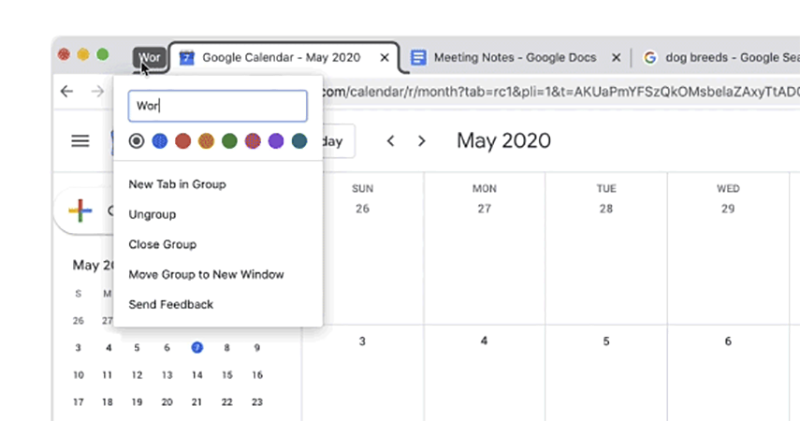Click the Google icon on dog breeds tab

(x=650, y=58)
